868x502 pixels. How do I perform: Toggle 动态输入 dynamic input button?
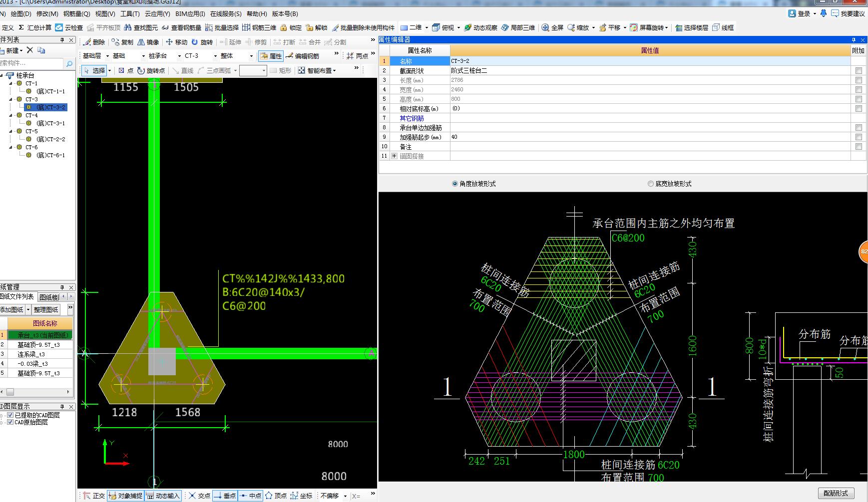coord(163,496)
